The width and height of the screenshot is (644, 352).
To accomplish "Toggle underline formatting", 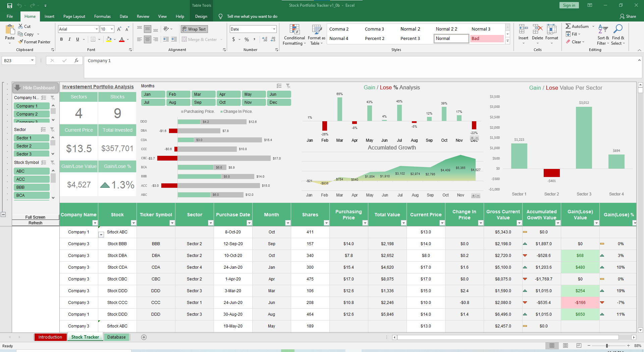I will click(77, 39).
